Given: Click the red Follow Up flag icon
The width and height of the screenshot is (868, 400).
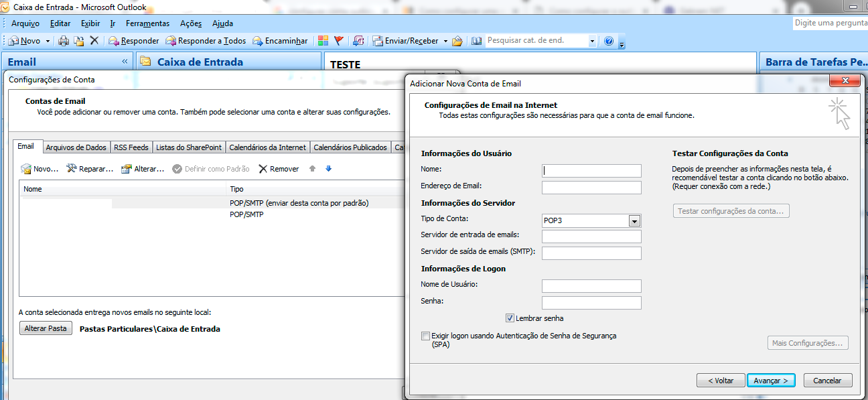Looking at the screenshot, I should [339, 41].
